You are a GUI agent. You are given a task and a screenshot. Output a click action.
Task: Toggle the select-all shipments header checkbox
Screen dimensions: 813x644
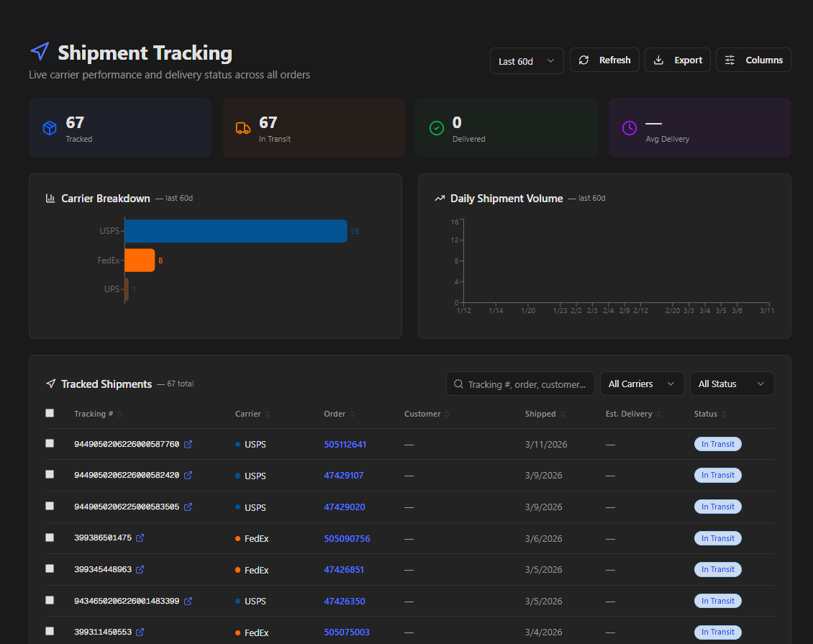coord(50,413)
